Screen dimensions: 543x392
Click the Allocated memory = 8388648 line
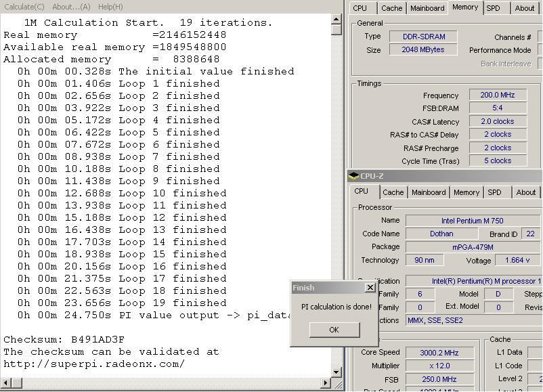pos(112,59)
